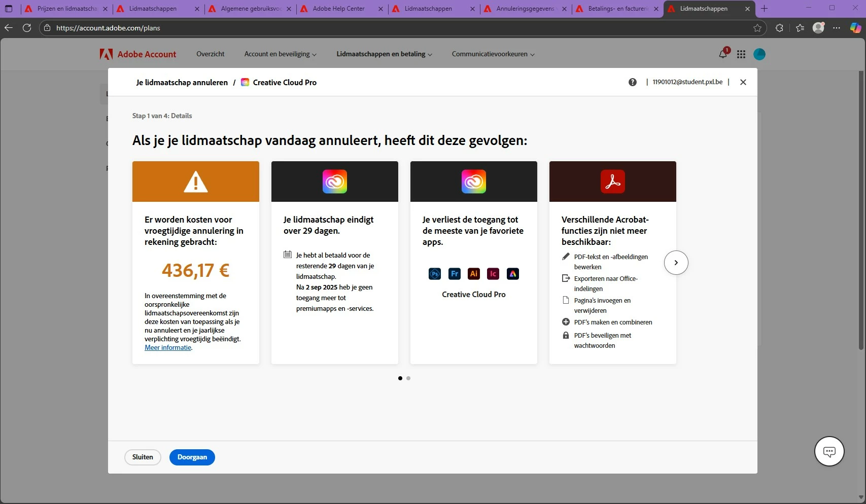Screen dimensions: 866x504
Task: Click the Photoshop app icon
Action: 435,274
